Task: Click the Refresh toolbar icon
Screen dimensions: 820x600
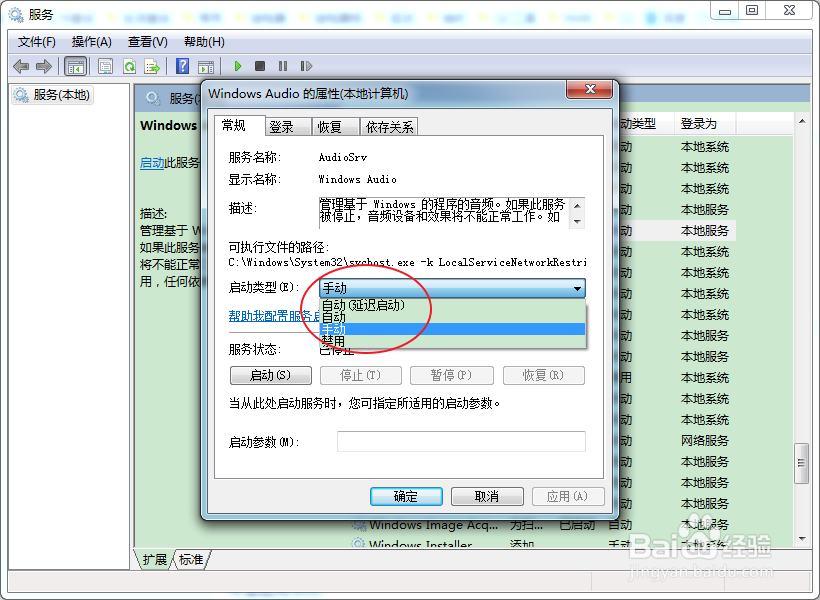Action: click(x=129, y=66)
